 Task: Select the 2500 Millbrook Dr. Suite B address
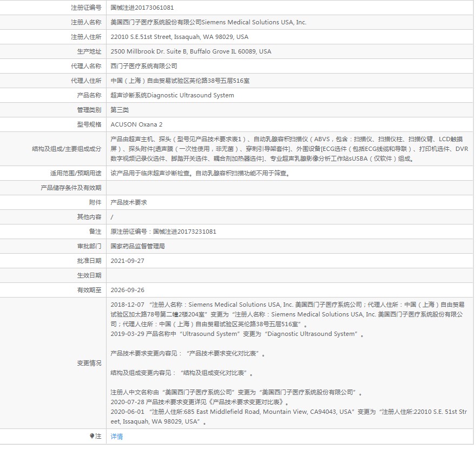(191, 51)
